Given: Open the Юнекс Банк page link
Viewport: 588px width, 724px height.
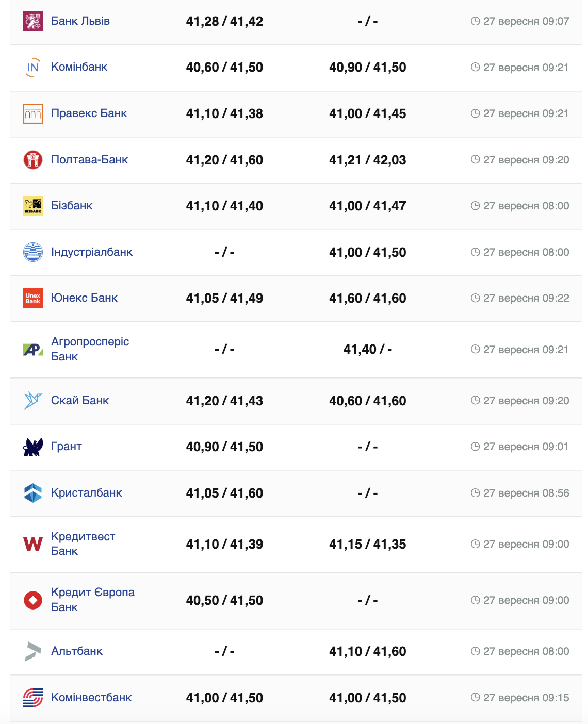Looking at the screenshot, I should (84, 298).
